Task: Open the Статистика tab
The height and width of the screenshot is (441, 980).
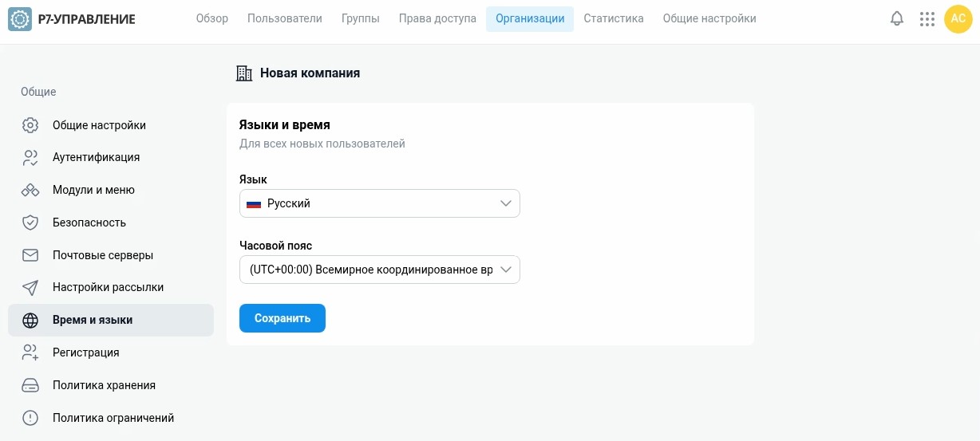Action: point(614,18)
